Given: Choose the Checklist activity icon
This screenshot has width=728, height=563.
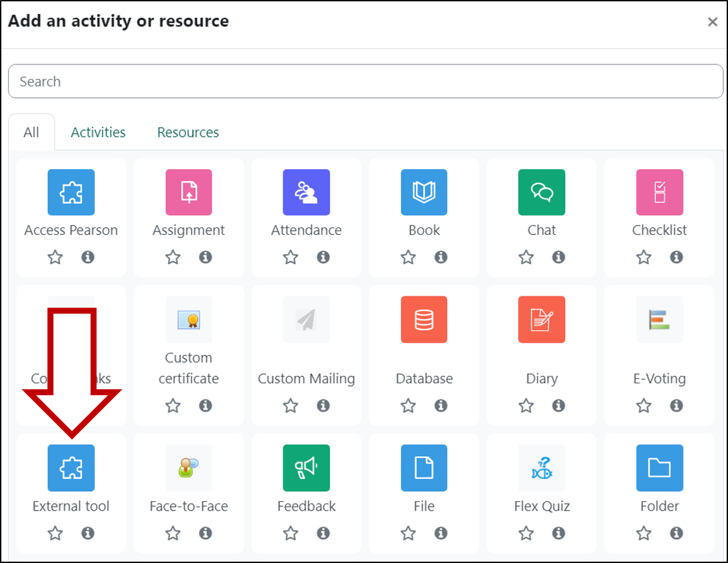Looking at the screenshot, I should pyautogui.click(x=659, y=192).
